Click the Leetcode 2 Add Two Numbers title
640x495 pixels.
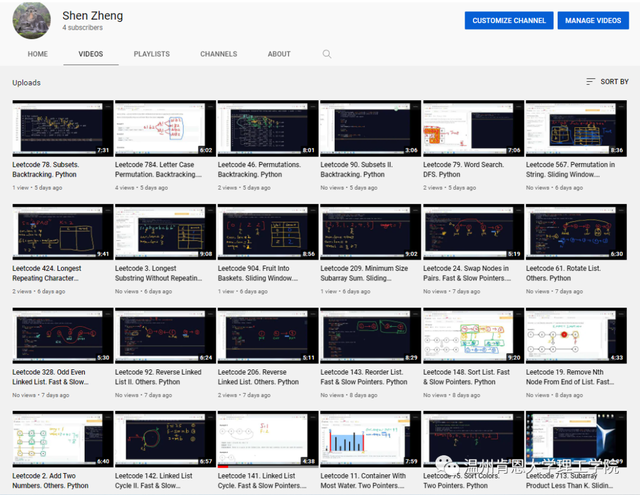tap(51, 480)
